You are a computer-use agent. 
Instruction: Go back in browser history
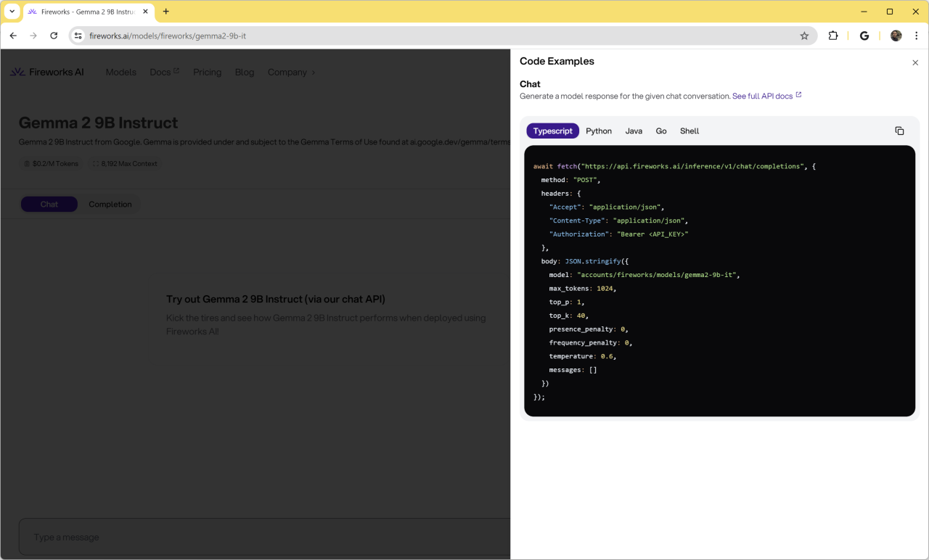tap(13, 36)
